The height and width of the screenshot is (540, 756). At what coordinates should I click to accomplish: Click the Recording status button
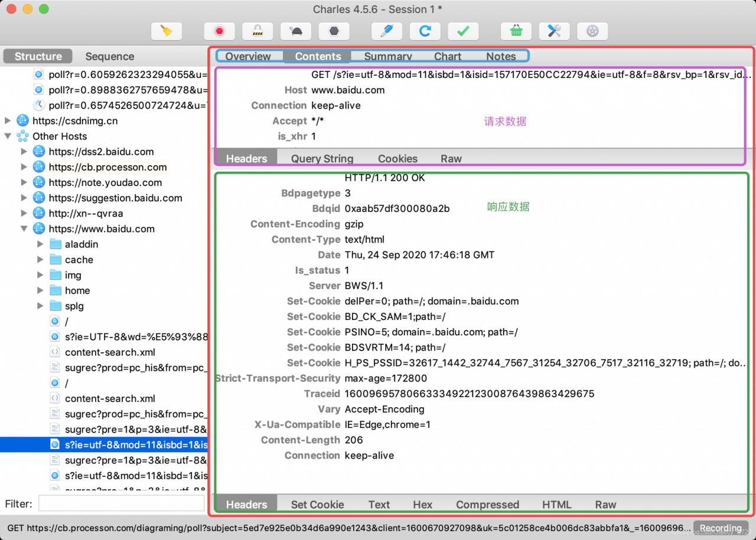(721, 528)
